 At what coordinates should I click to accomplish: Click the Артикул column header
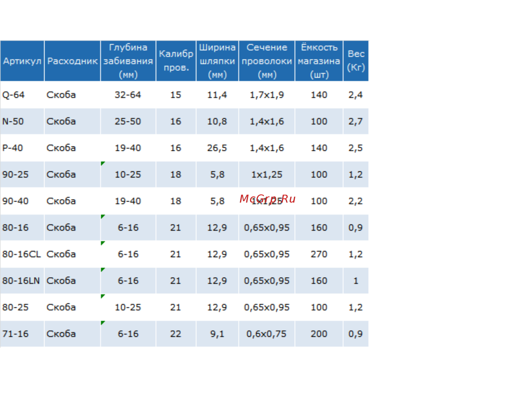point(22,61)
